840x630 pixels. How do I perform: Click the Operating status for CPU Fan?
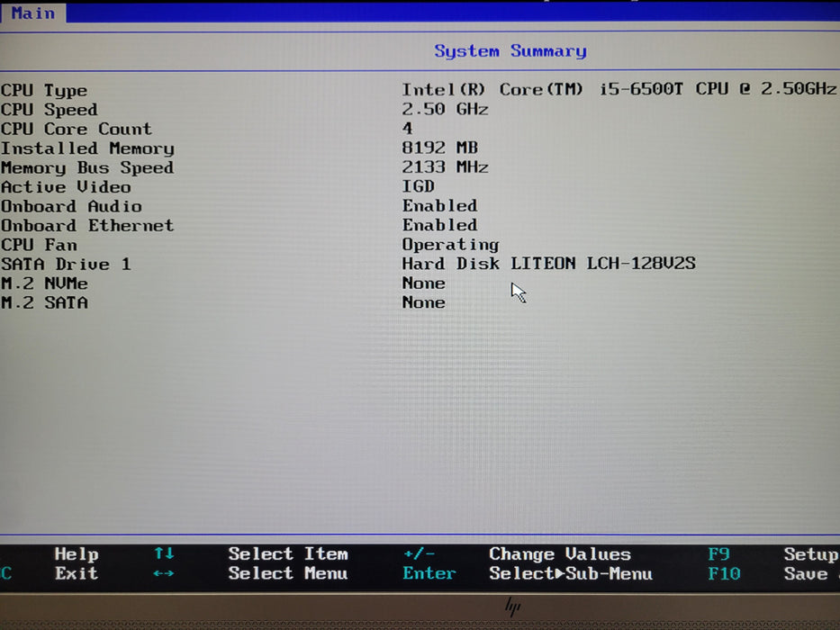click(x=450, y=245)
